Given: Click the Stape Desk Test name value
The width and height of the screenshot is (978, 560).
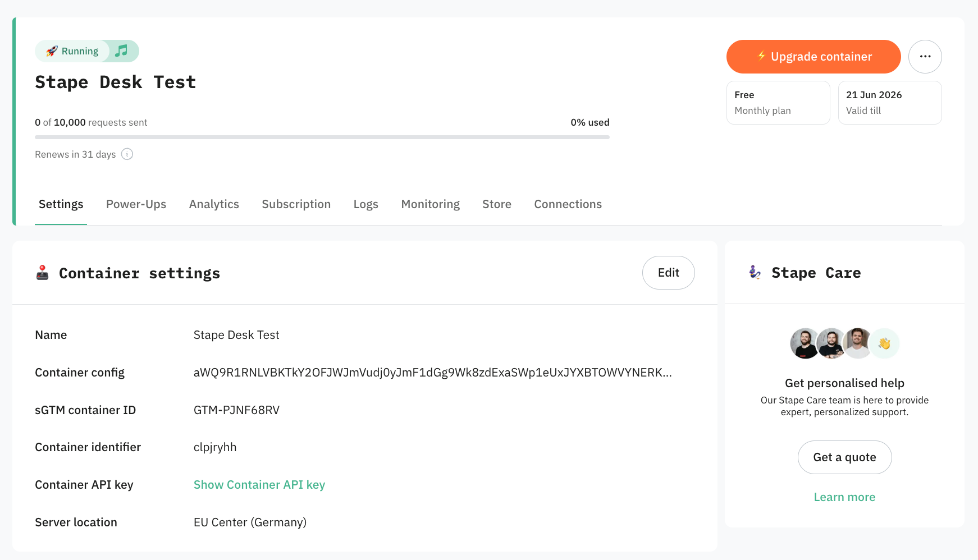Looking at the screenshot, I should pos(236,335).
